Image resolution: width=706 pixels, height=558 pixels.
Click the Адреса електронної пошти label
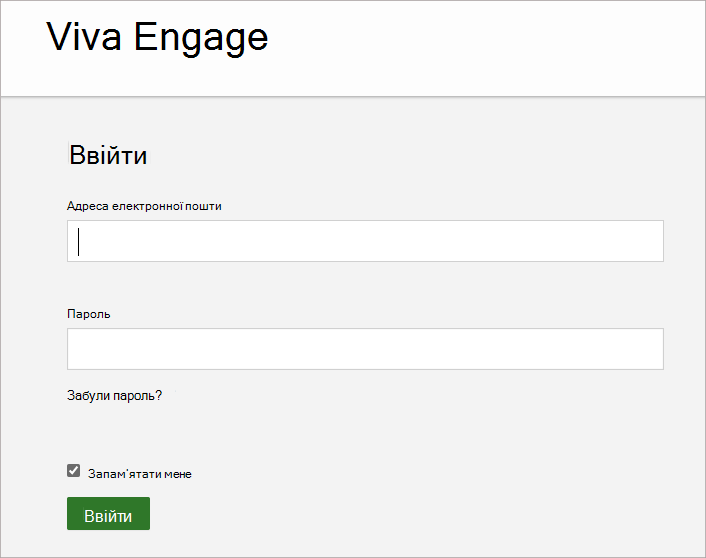[x=144, y=206]
